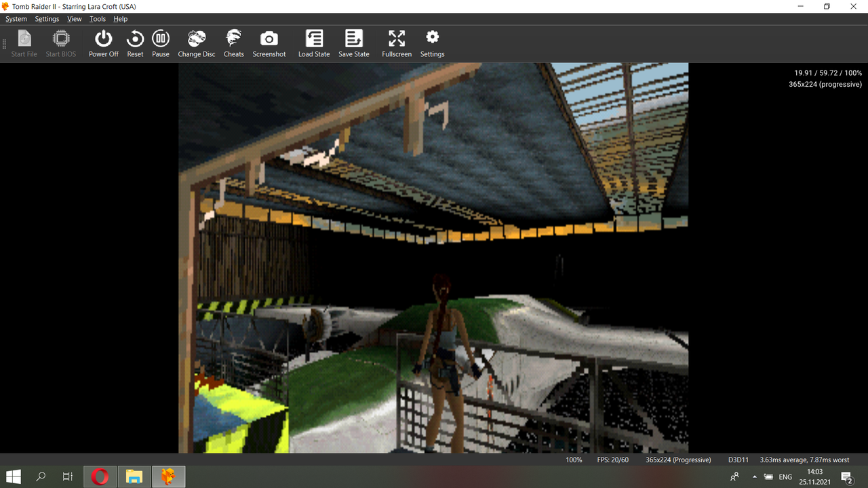The height and width of the screenshot is (488, 868).
Task: Click Lara Croft in the game view
Action: [447, 363]
